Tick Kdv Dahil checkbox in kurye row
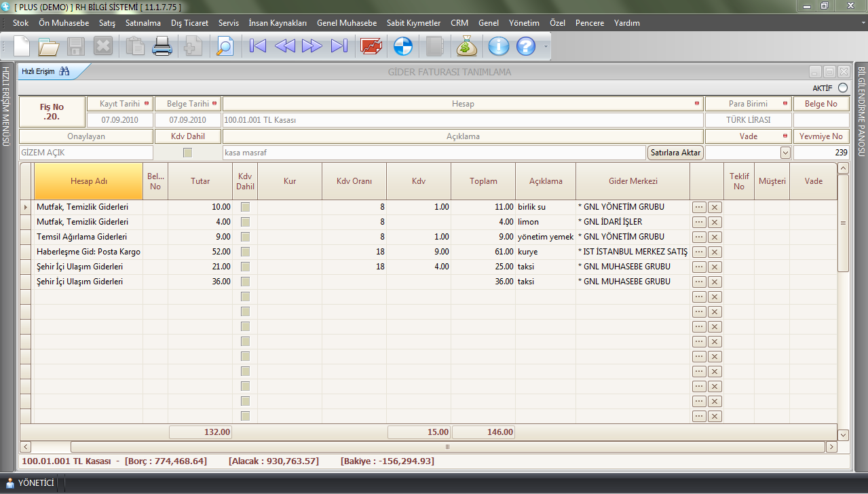Viewport: 868px width, 494px height. (x=245, y=252)
